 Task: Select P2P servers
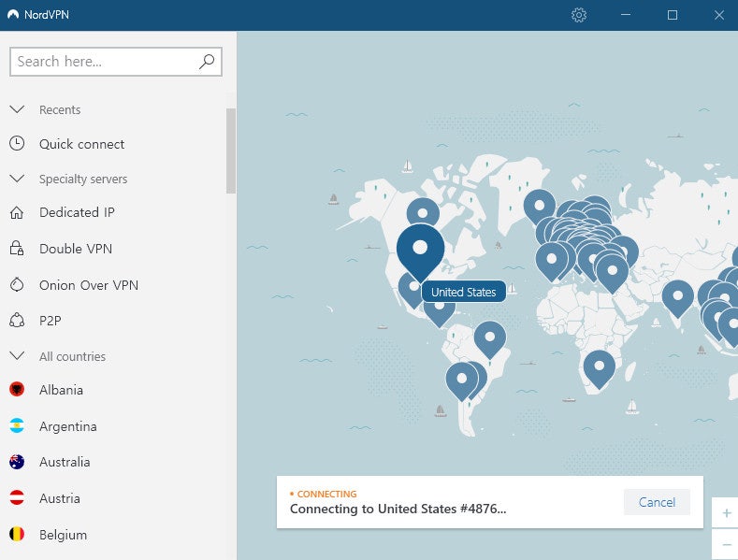51,321
